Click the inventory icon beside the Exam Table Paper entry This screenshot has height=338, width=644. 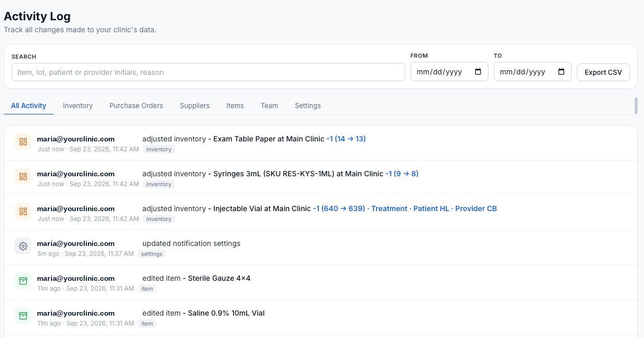click(x=23, y=141)
